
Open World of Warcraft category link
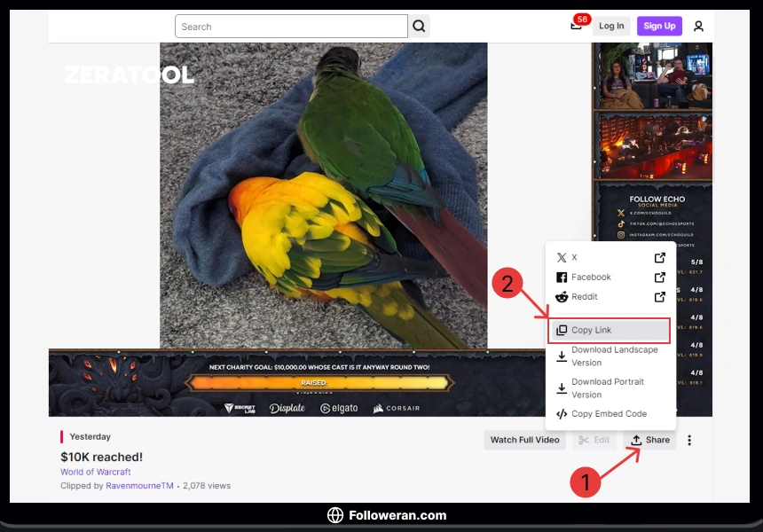(x=96, y=472)
